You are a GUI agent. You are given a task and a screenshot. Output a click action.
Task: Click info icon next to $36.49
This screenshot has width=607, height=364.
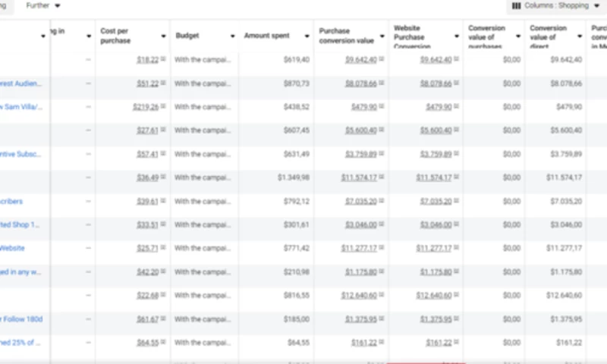[x=163, y=177]
